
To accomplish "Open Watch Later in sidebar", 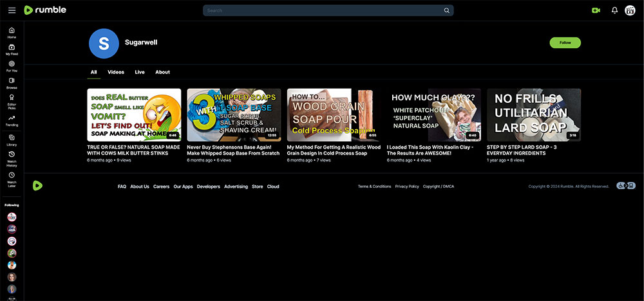I will click(x=12, y=179).
